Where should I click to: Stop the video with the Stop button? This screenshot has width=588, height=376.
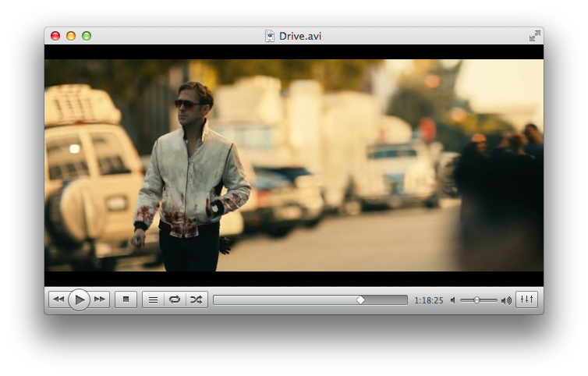(126, 300)
